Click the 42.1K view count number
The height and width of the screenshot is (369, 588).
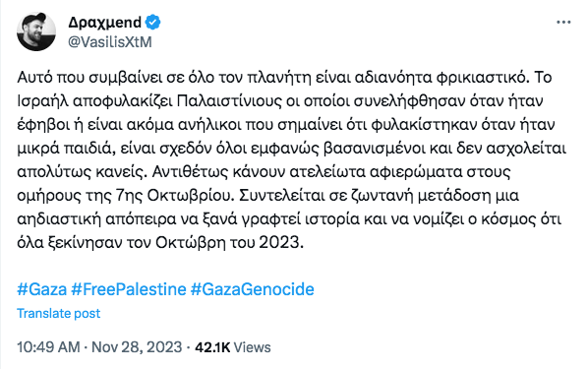(212, 347)
